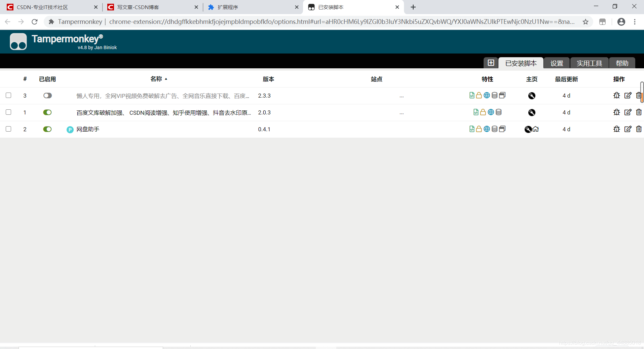Image resolution: width=644 pixels, height=349 pixels.
Task: Open the 设置 settings tab
Action: tap(557, 63)
